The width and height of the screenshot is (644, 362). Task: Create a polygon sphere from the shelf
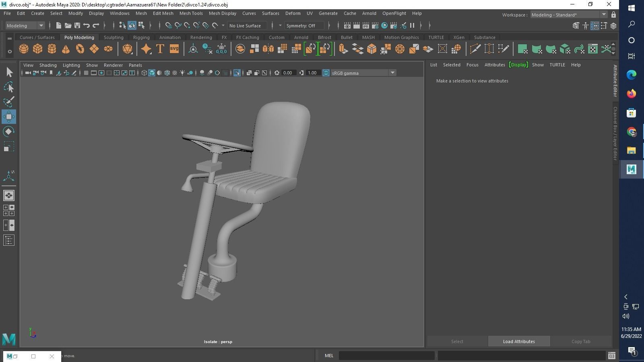coord(24,49)
